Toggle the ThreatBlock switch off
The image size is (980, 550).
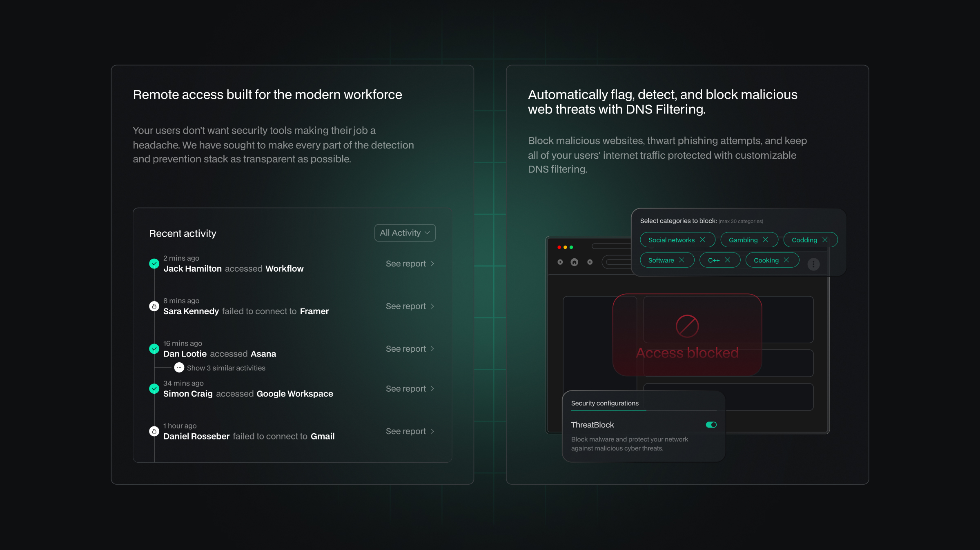[x=711, y=425]
